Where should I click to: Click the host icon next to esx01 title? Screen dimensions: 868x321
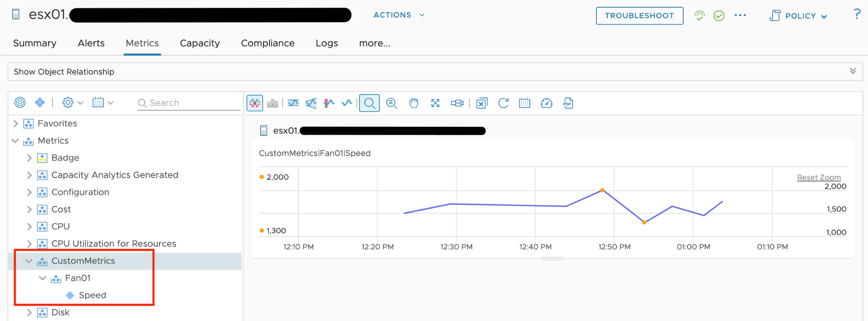click(16, 14)
